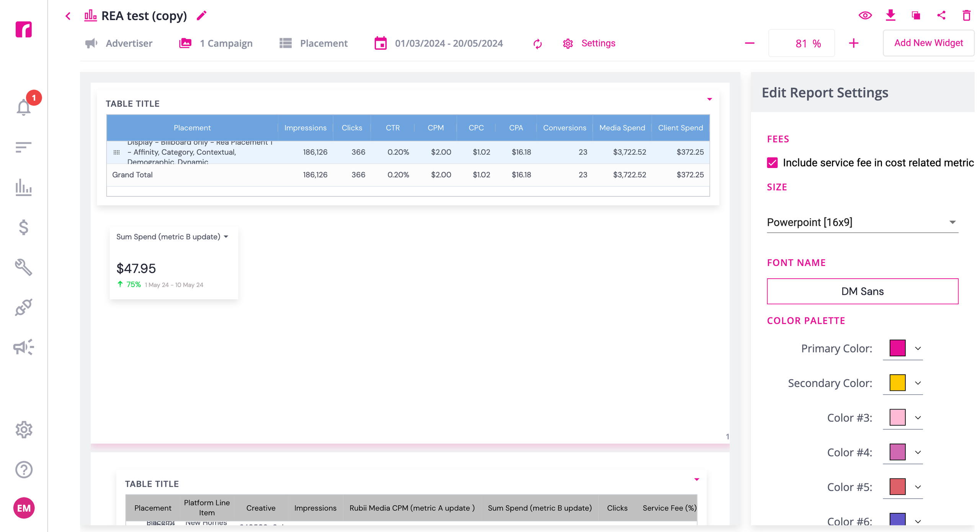This screenshot has width=980, height=532.
Task: Open the Powerpoint [16x9] size dropdown
Action: 862,222
